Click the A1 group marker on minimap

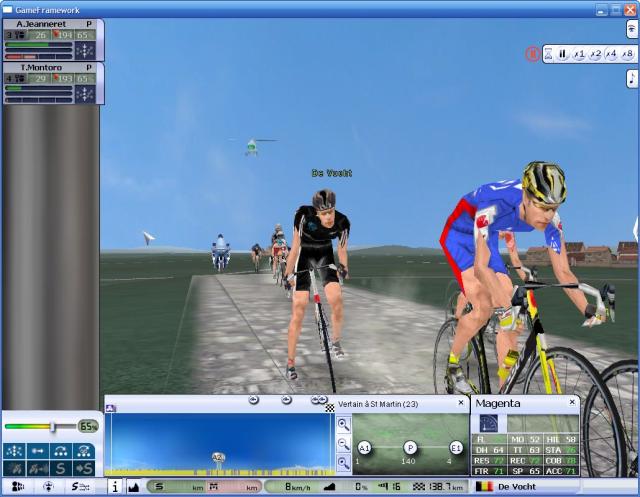pyautogui.click(x=364, y=448)
